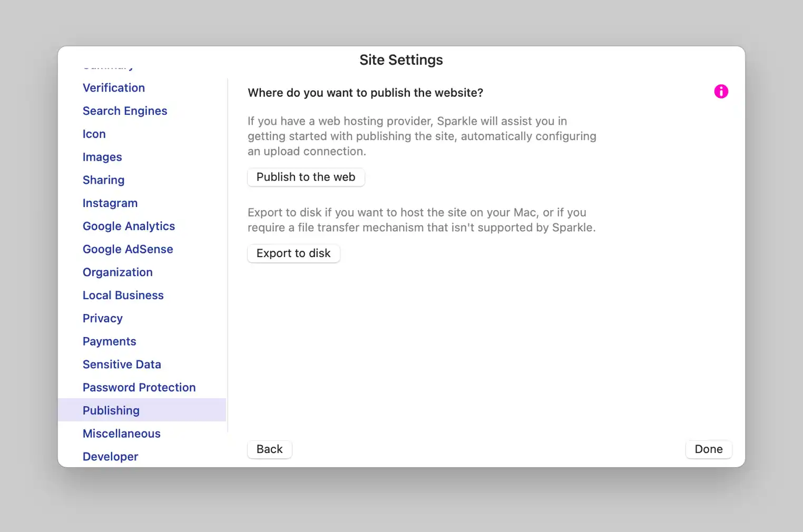Open Local Business settings
This screenshot has width=803, height=532.
click(x=123, y=295)
